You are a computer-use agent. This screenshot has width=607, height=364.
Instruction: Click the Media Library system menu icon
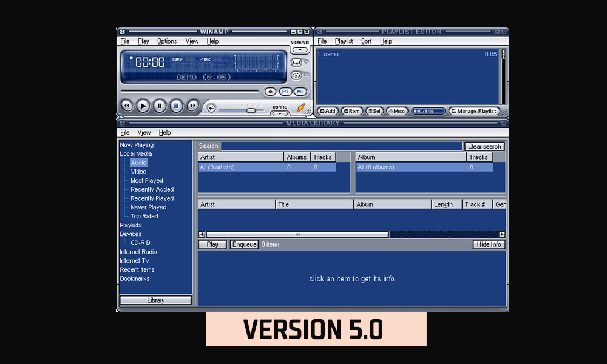(x=123, y=123)
